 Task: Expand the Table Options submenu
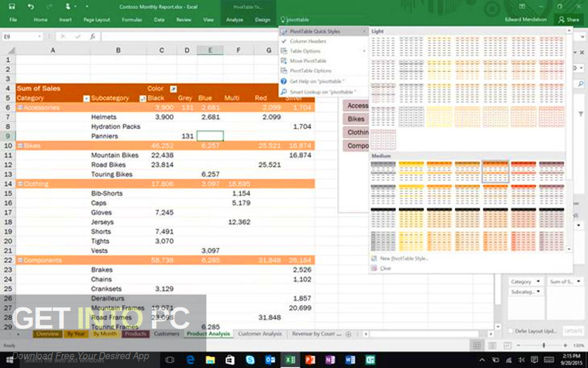305,51
